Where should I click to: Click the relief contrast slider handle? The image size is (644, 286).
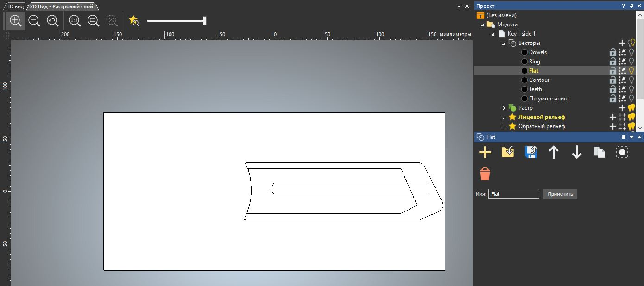click(204, 21)
